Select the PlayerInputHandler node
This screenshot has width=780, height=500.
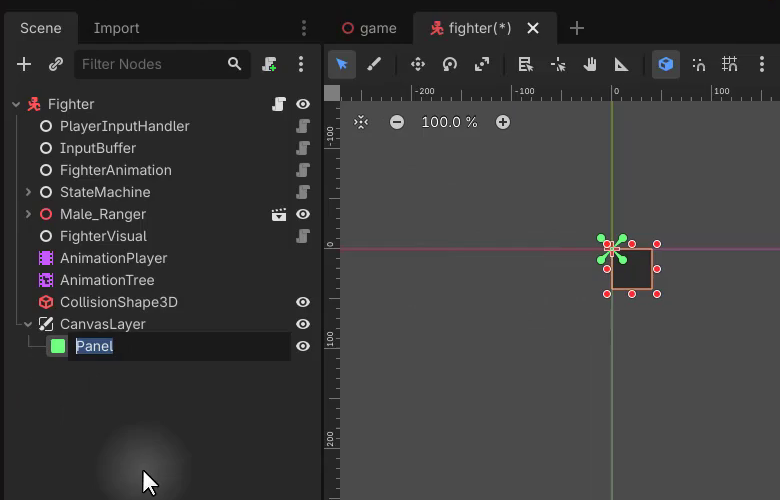pos(124,126)
